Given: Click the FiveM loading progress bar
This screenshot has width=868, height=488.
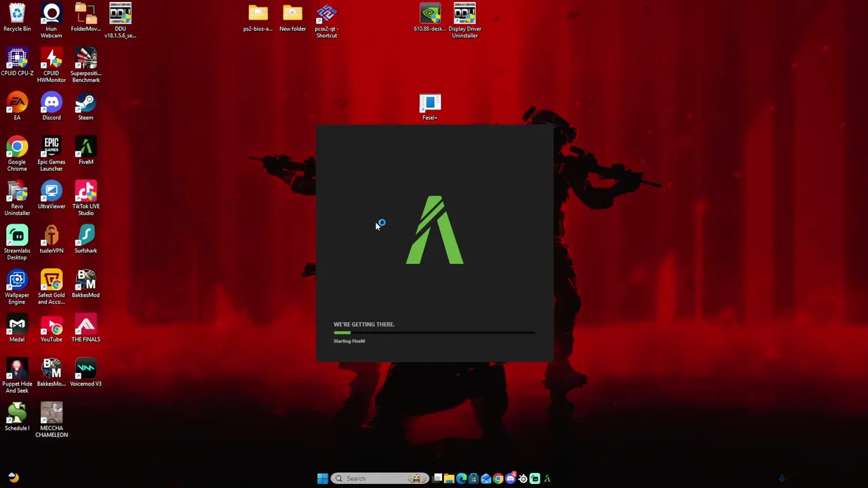Looking at the screenshot, I should pyautogui.click(x=434, y=333).
